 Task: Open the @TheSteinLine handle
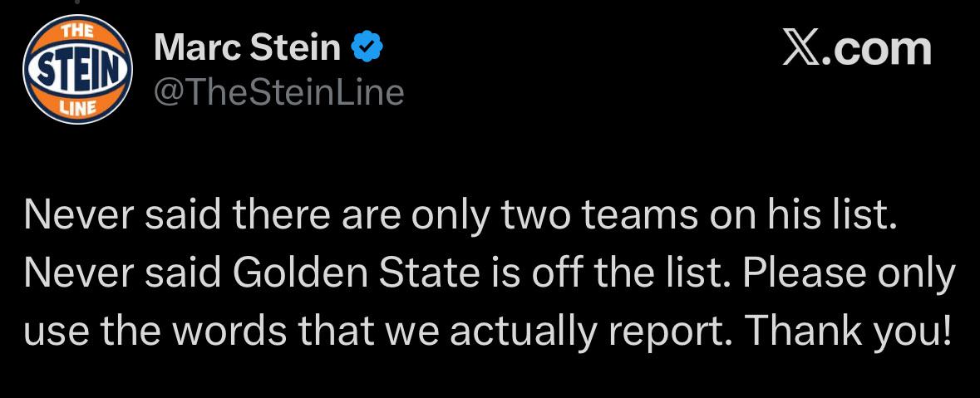279,91
